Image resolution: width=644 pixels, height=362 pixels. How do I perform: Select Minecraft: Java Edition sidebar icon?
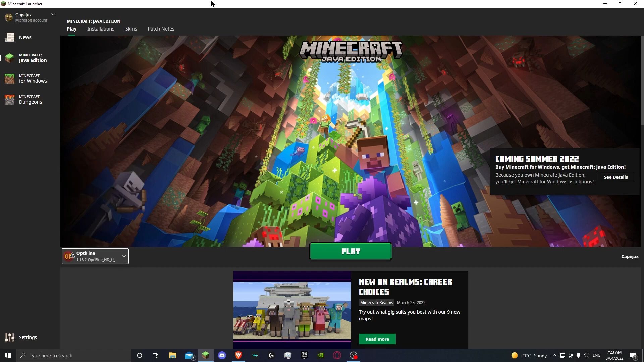(10, 58)
